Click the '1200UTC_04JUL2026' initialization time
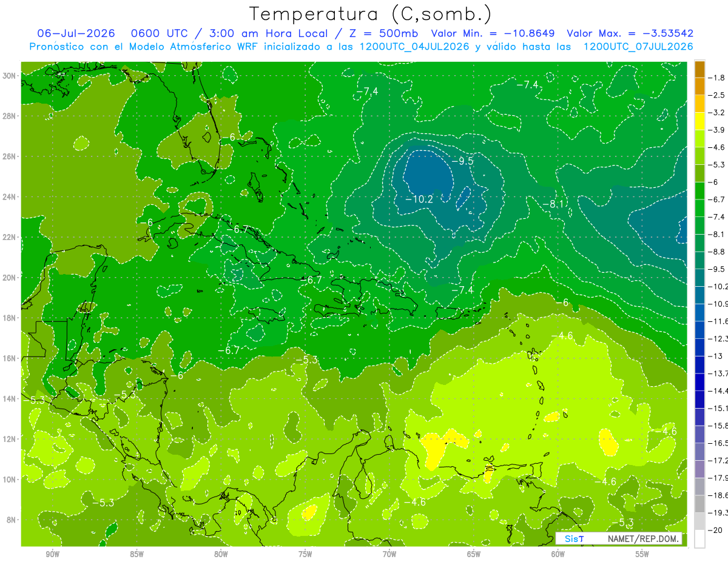This screenshot has width=728, height=562. [414, 47]
